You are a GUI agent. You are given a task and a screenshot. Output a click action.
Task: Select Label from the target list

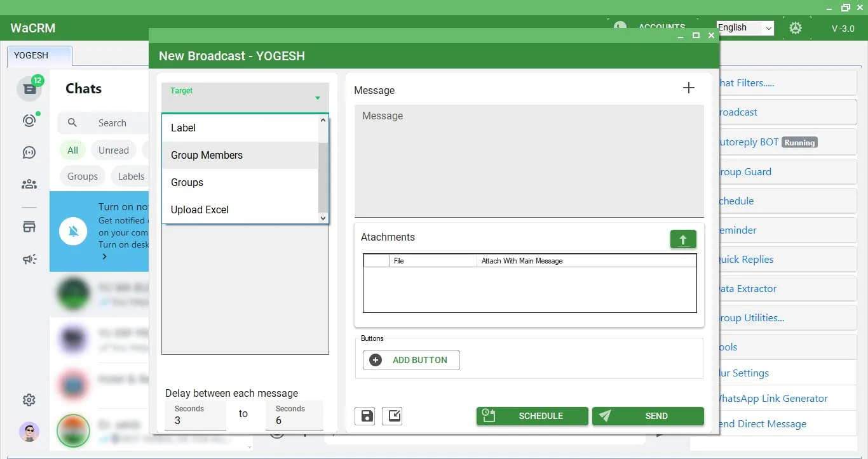click(x=183, y=128)
